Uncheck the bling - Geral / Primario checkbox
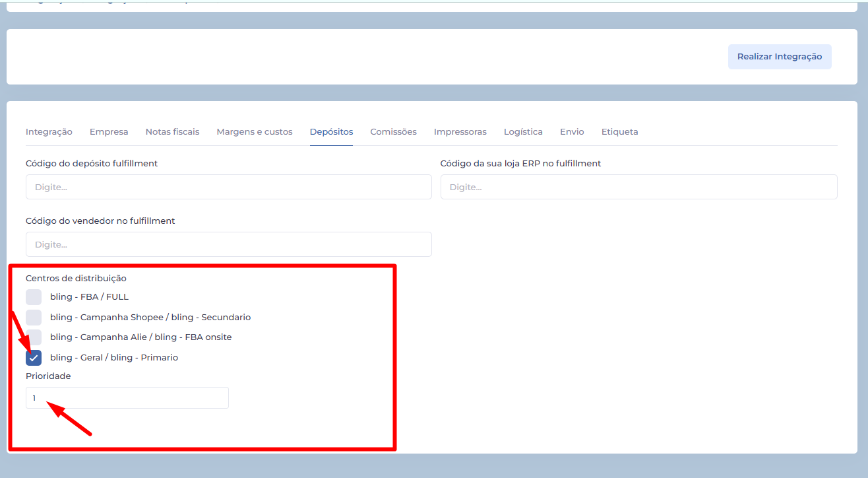868x478 pixels. coord(34,358)
